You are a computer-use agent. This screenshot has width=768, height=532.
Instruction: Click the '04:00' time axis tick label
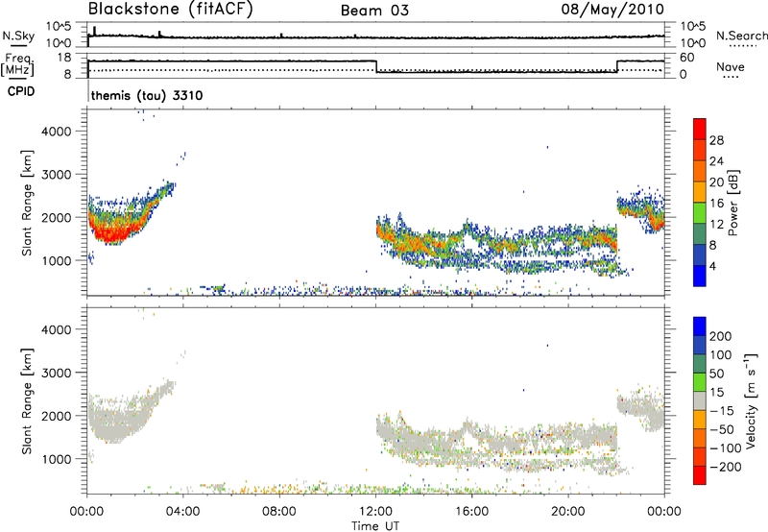pos(183,512)
